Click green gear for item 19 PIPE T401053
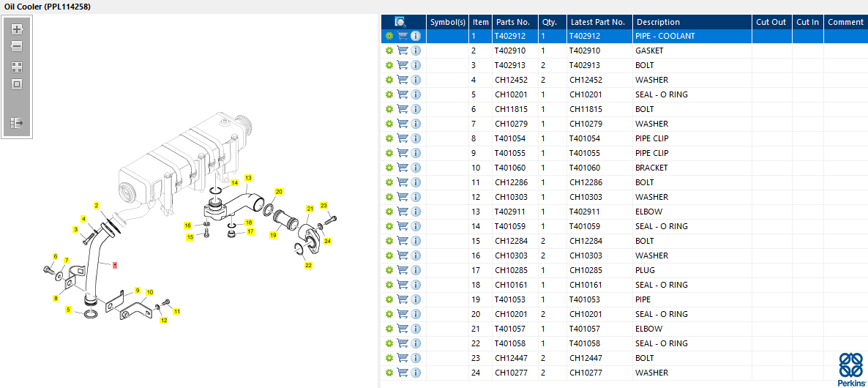Viewport: 868px width, 388px height. point(389,299)
